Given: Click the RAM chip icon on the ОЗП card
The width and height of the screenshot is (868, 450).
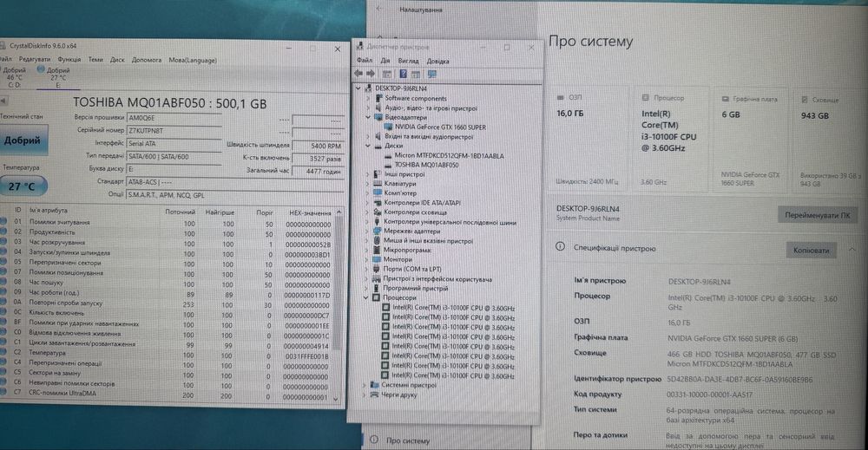Looking at the screenshot, I should tap(560, 97).
